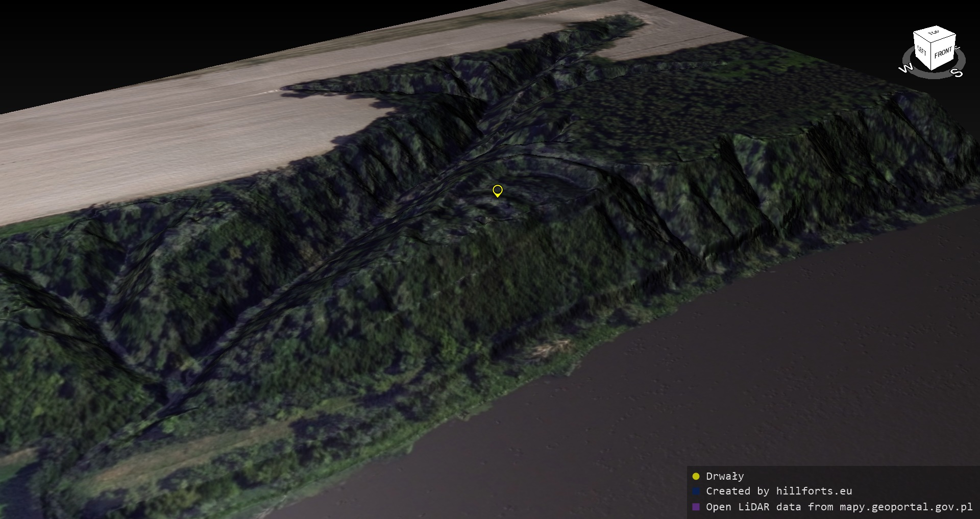Image resolution: width=980 pixels, height=519 pixels.
Task: Toggle the yellow Drwały legend dot
Action: point(696,477)
